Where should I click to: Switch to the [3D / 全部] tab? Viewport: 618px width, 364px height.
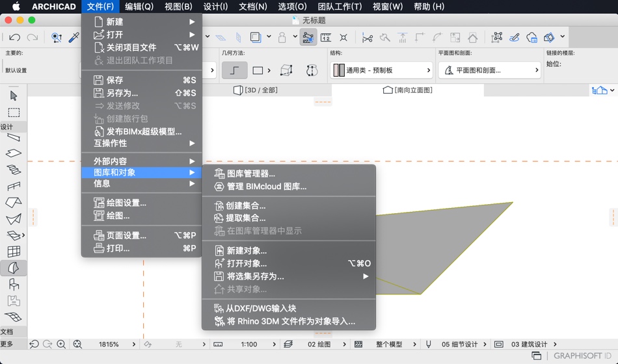coord(256,90)
